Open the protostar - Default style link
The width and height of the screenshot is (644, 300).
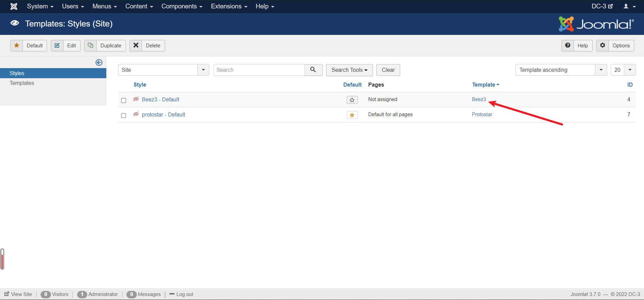(164, 114)
